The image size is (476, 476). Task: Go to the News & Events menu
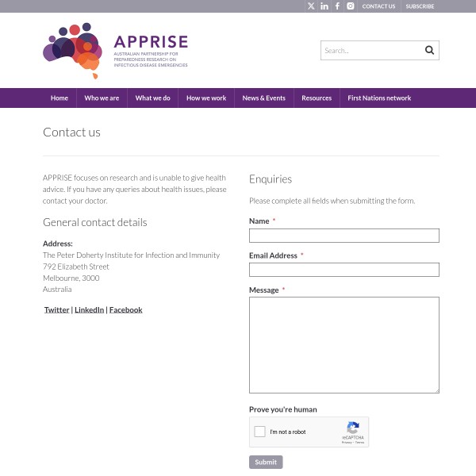click(263, 98)
